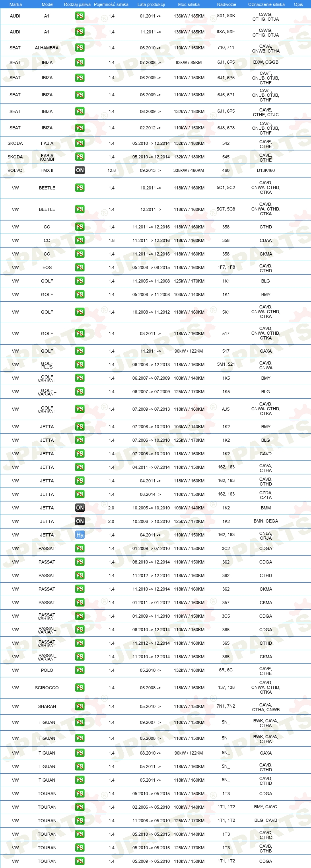This screenshot has width=311, height=868.
Task: Click the 01.2011 -> 01.2012 production years cell
Action: [151, 603]
